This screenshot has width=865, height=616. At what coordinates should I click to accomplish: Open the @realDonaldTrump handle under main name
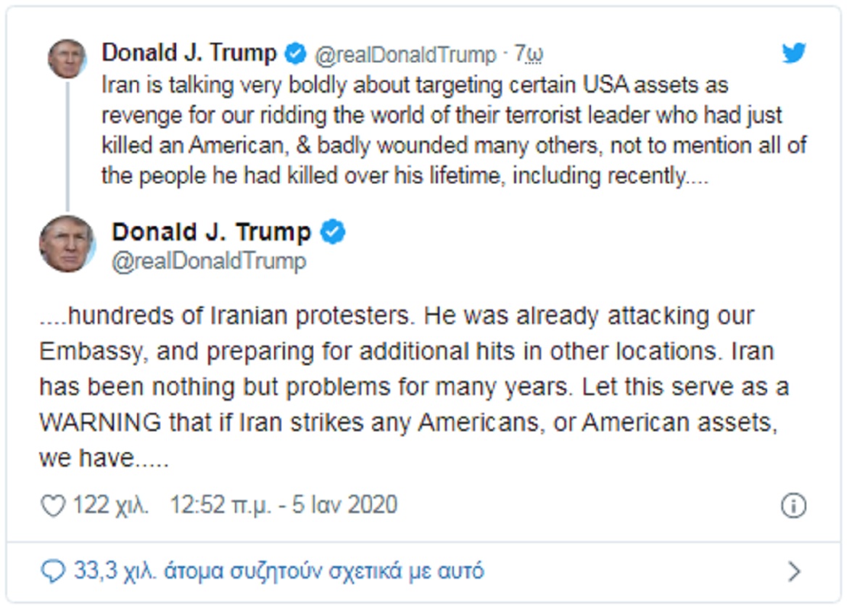pos(209,261)
